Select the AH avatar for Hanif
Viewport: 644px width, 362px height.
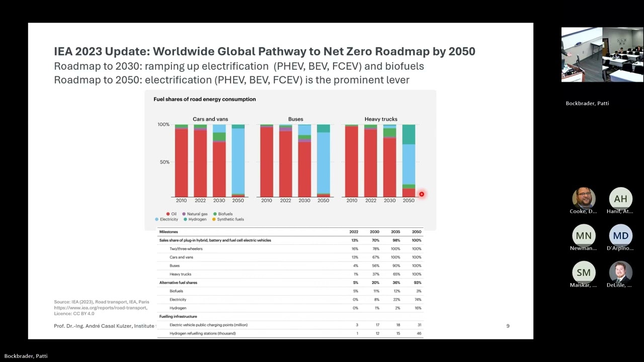[x=620, y=199]
